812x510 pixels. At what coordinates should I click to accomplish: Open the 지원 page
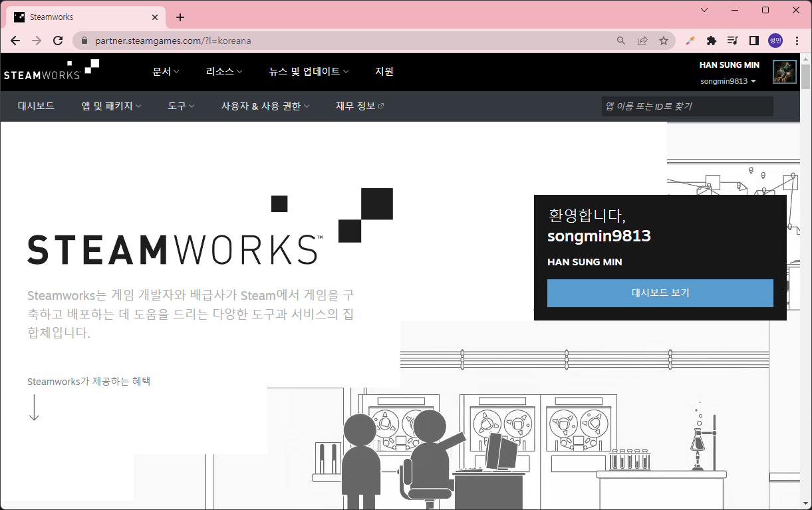(x=384, y=71)
